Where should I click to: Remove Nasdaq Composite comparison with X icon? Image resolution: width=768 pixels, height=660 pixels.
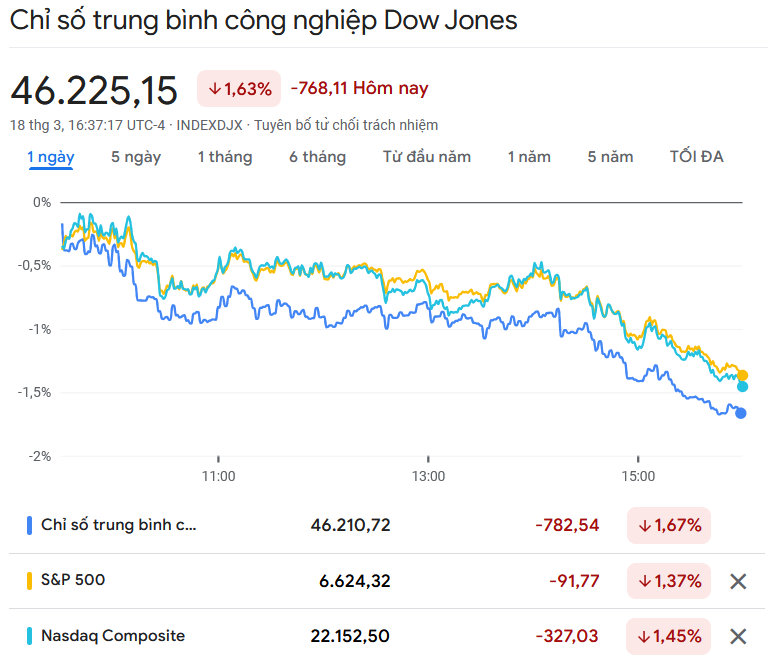(x=738, y=636)
